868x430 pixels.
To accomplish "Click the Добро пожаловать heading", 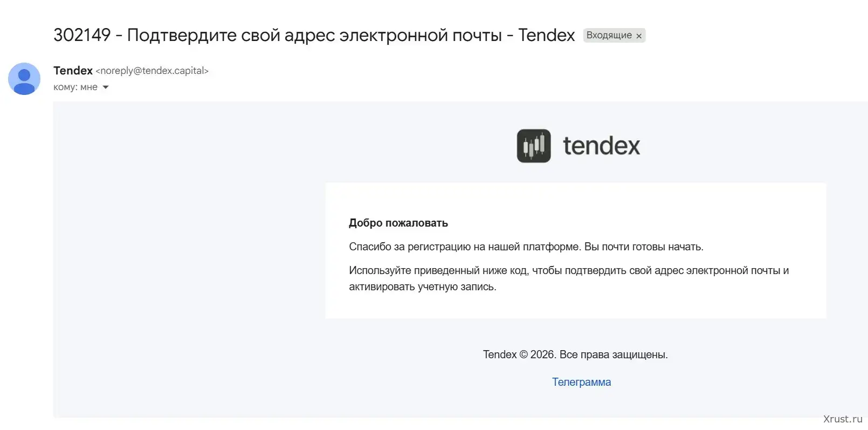I will 398,223.
